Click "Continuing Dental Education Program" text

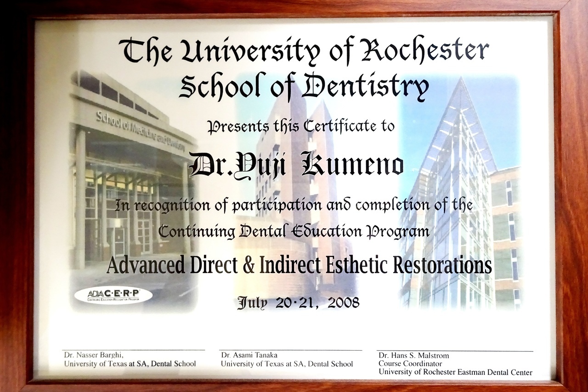click(294, 232)
